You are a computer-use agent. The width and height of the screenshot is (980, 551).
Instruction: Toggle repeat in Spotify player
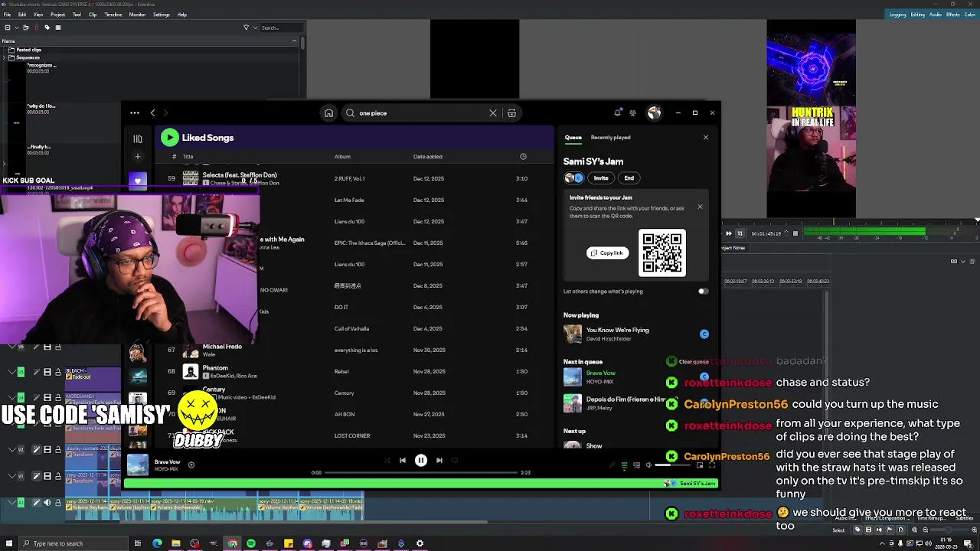pos(455,461)
